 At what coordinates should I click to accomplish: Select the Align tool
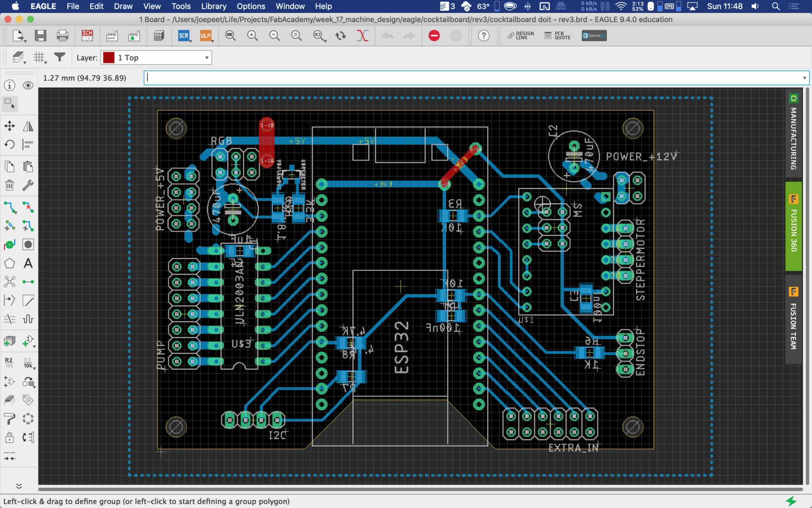(x=28, y=144)
